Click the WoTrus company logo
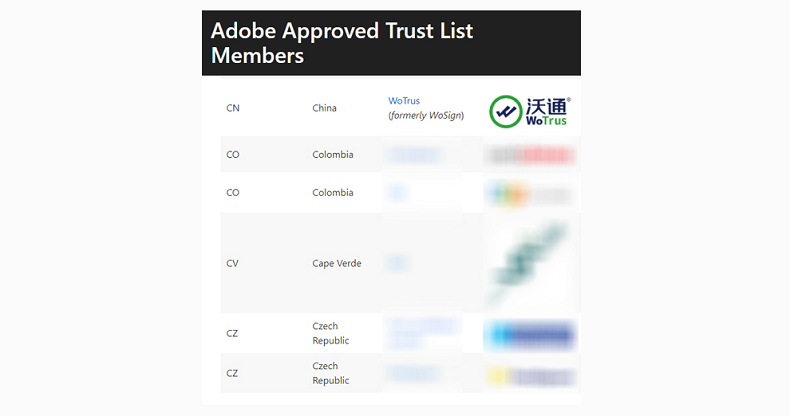Screen dimensions: 790x416 [x=530, y=111]
